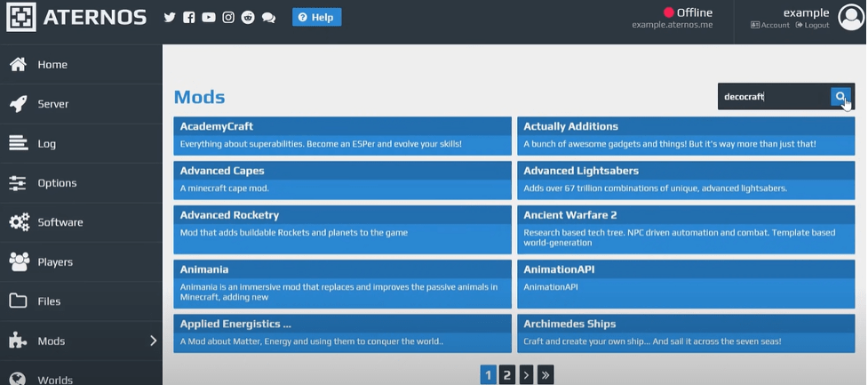Open the Ancient Warfare 2 mod card
The width and height of the screenshot is (868, 385).
686,229
